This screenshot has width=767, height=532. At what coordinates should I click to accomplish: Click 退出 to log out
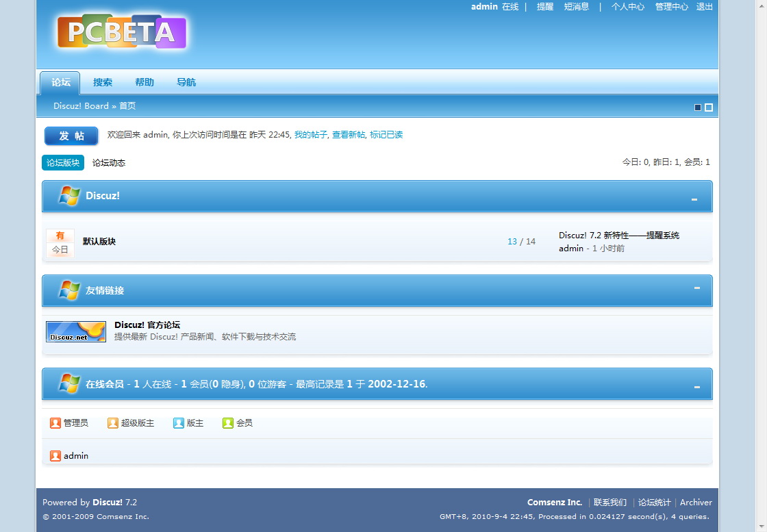click(705, 6)
